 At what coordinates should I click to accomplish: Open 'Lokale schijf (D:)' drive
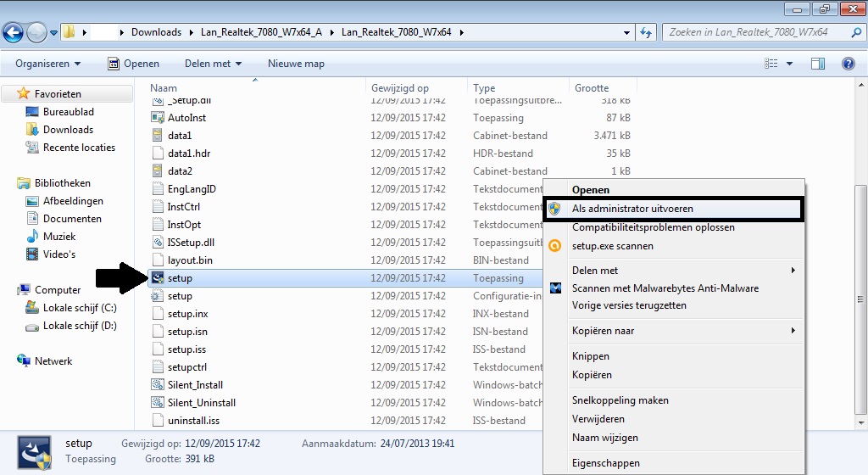(80, 326)
